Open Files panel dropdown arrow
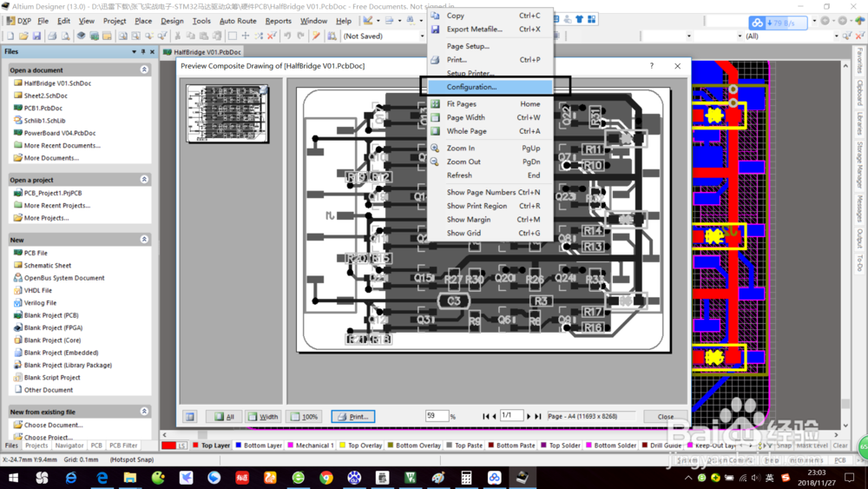The width and height of the screenshot is (868, 489). point(134,51)
